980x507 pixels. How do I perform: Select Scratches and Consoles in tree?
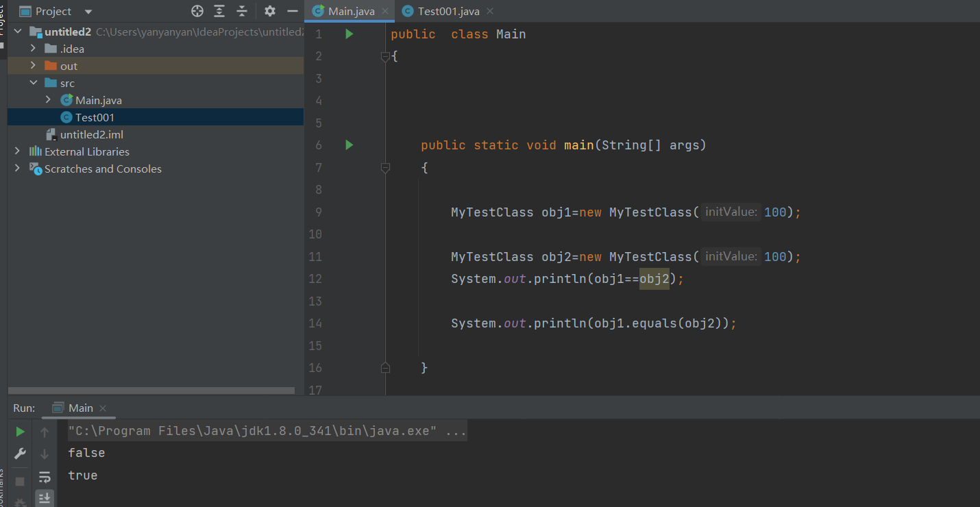tap(156, 169)
